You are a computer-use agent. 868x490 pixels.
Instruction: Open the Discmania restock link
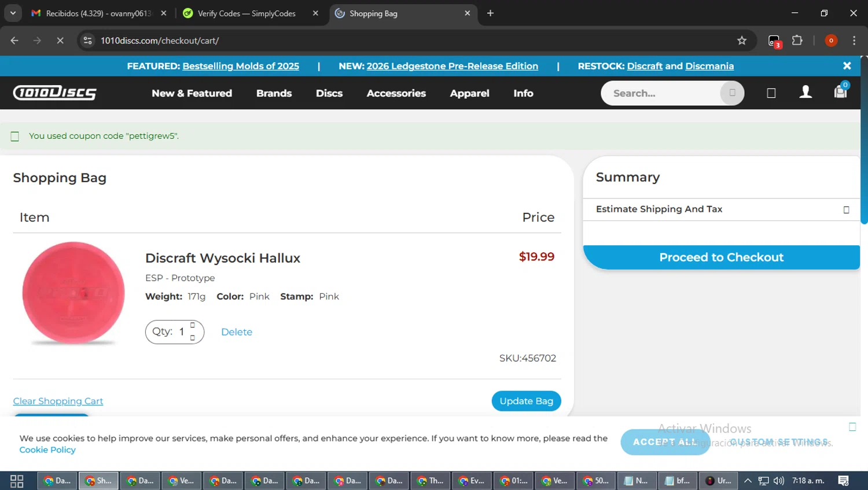(x=709, y=66)
